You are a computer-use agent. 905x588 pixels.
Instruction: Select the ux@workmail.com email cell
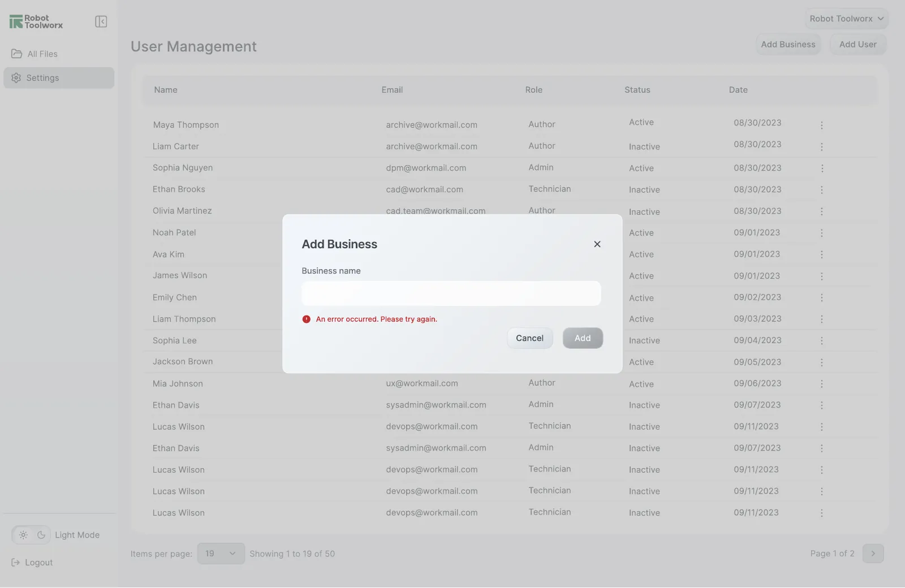click(x=422, y=383)
